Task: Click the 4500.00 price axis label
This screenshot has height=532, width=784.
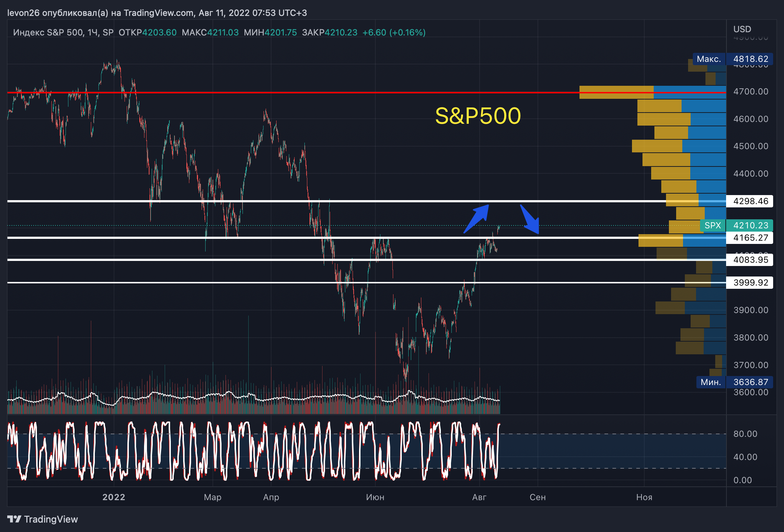Action: click(751, 146)
